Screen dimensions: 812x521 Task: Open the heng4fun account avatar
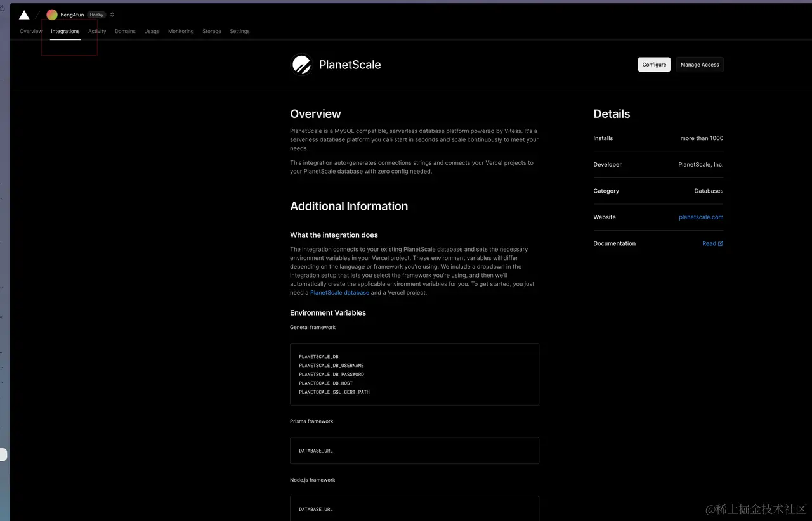pos(52,15)
